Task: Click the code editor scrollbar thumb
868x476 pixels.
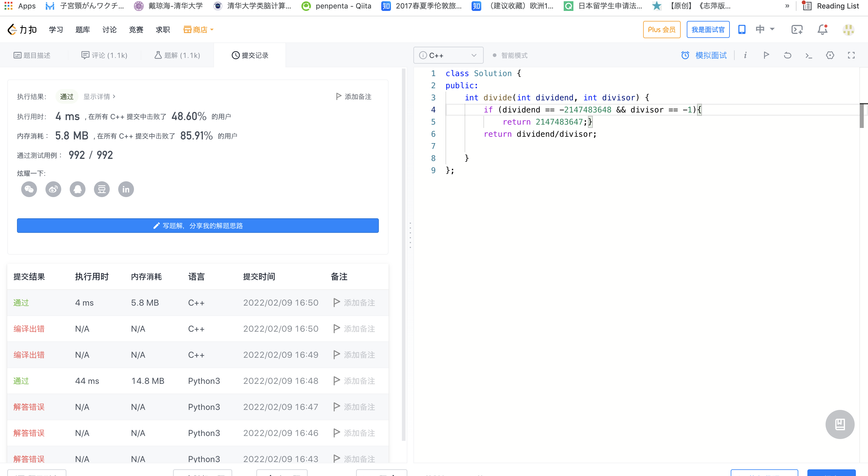Action: point(862,116)
